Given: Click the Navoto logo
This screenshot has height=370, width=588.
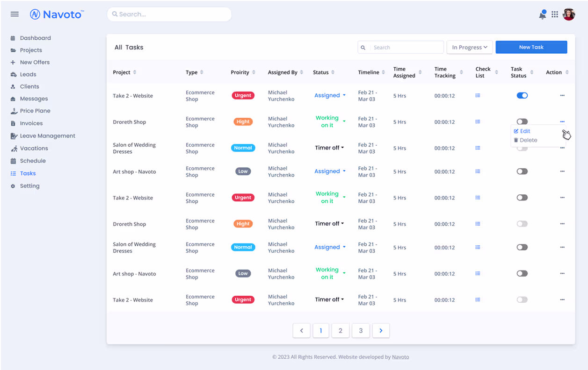Looking at the screenshot, I should coord(57,14).
